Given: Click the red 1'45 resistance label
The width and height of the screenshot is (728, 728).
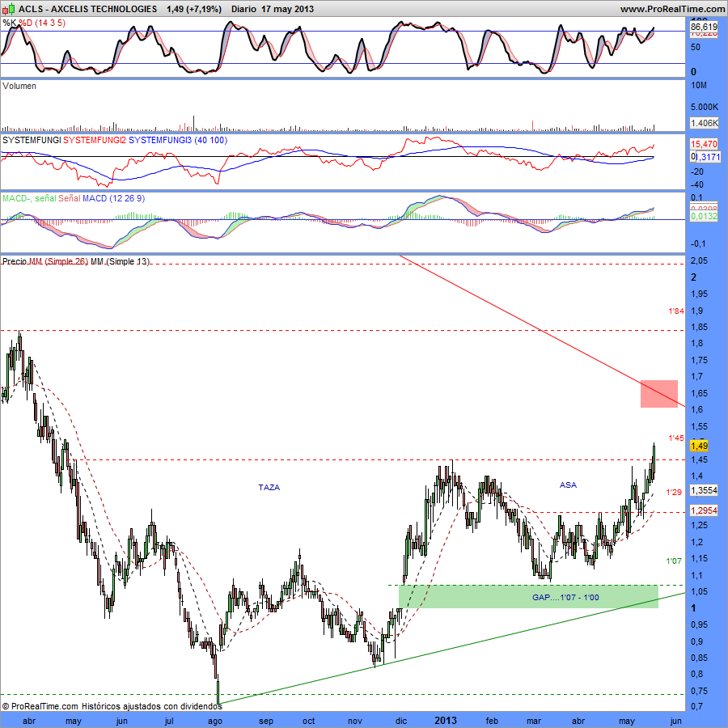Looking at the screenshot, I should click(676, 438).
